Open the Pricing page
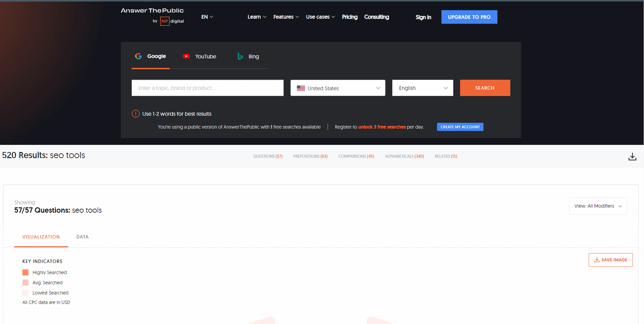The image size is (644, 324). (x=349, y=17)
